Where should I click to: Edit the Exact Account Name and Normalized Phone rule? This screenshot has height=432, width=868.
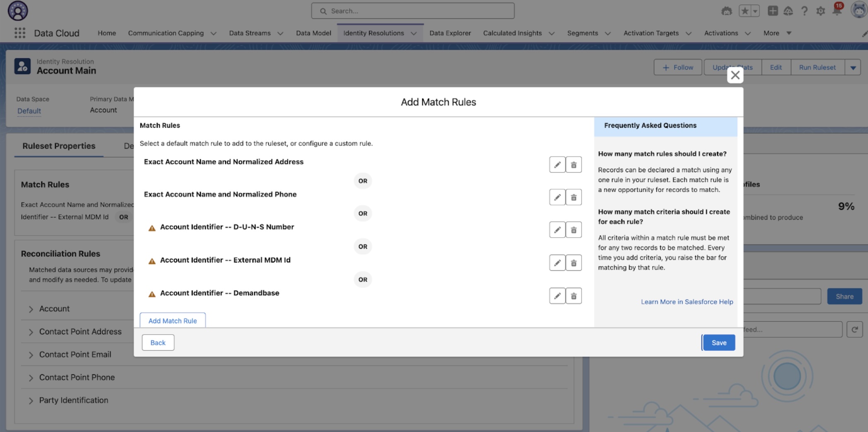click(x=557, y=197)
